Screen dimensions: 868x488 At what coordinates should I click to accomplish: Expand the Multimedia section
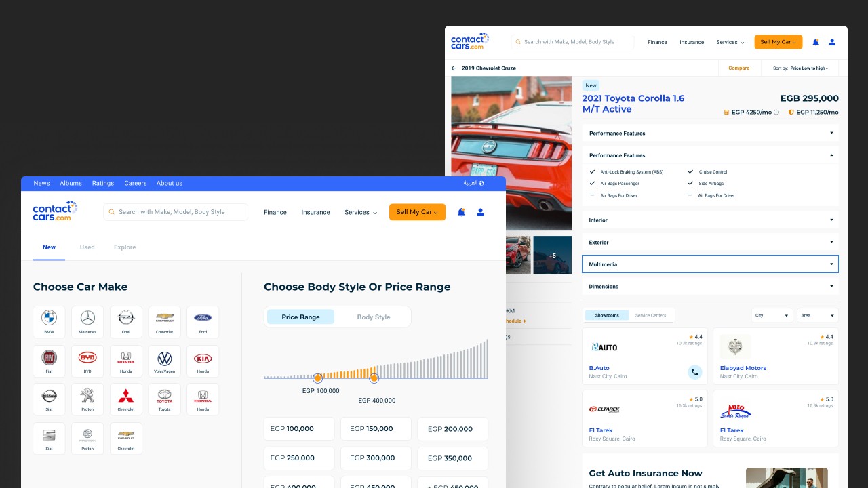click(710, 264)
